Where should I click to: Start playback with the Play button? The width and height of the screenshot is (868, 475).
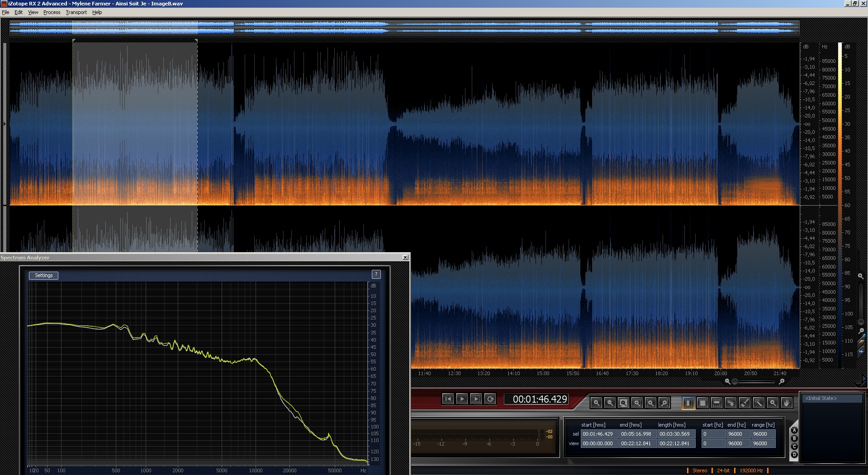[462, 399]
